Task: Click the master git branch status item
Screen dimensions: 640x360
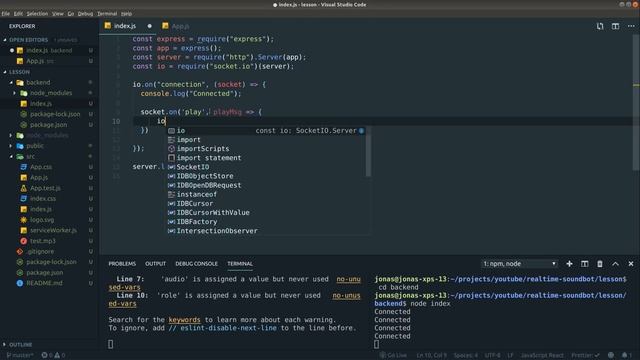Action: tap(20, 355)
